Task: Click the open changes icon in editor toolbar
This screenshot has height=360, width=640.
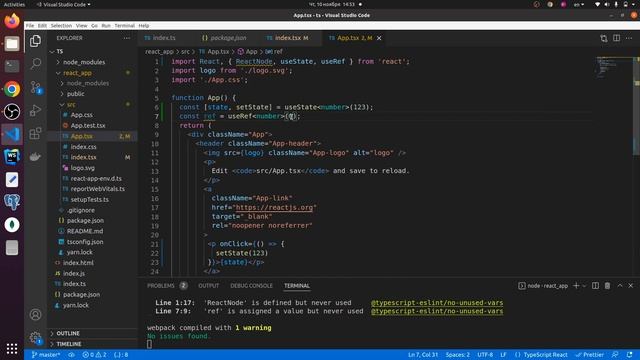Action: 604,38
